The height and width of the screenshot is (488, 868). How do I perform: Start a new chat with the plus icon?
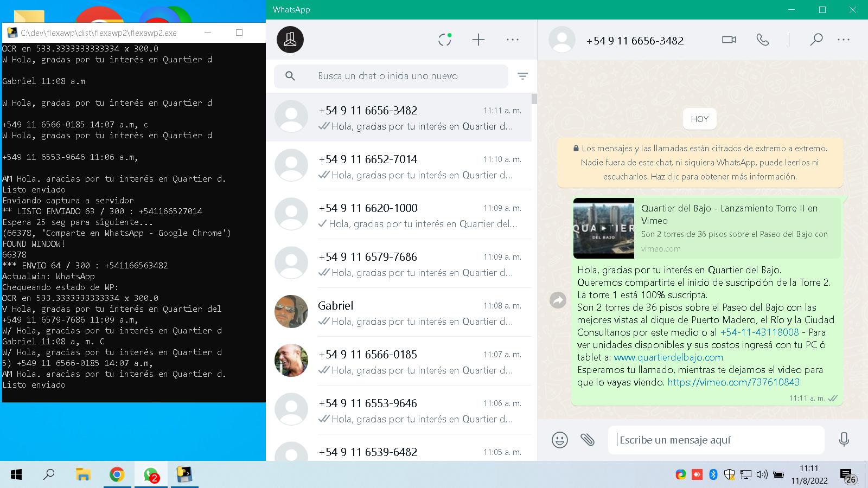click(478, 40)
